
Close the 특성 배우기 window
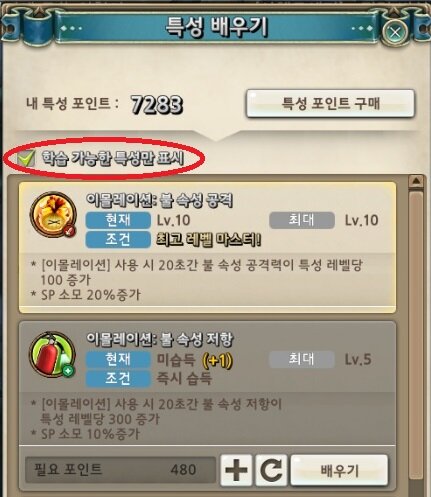pos(395,32)
